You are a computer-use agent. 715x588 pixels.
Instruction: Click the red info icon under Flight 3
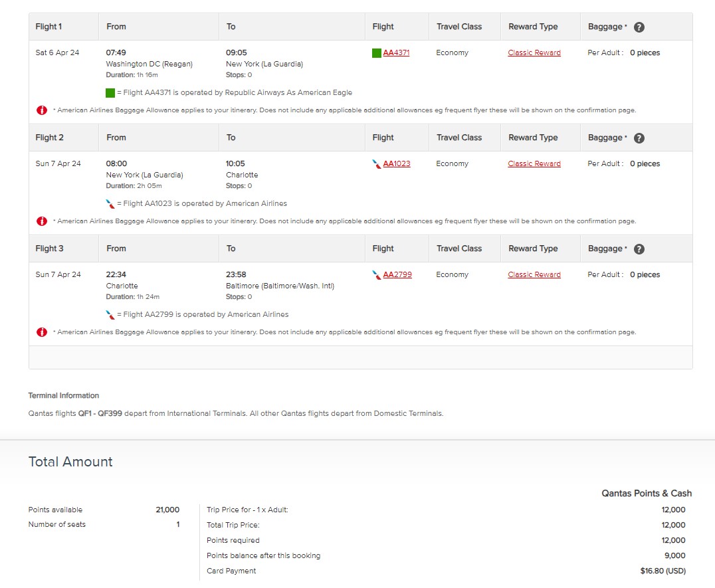click(x=42, y=332)
